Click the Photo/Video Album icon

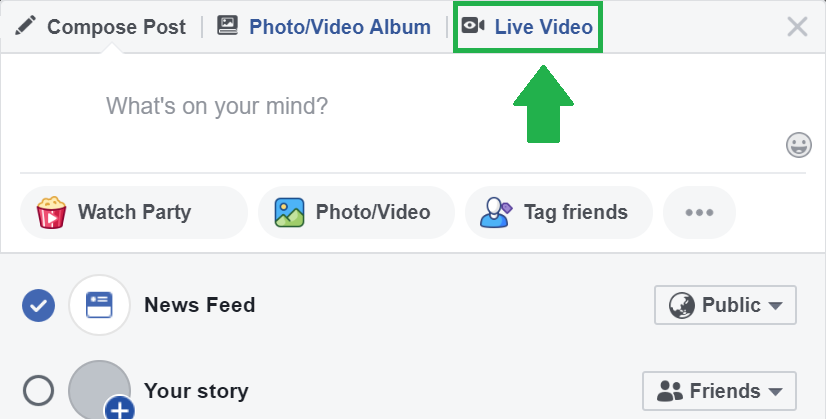click(x=228, y=25)
